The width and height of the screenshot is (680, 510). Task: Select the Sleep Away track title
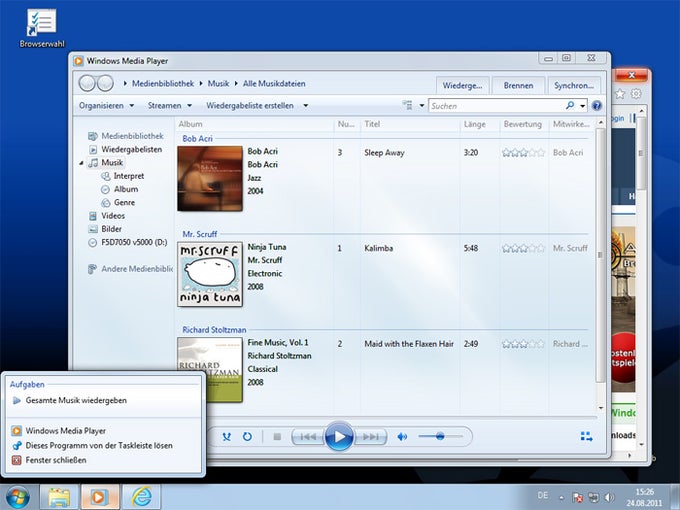point(384,153)
